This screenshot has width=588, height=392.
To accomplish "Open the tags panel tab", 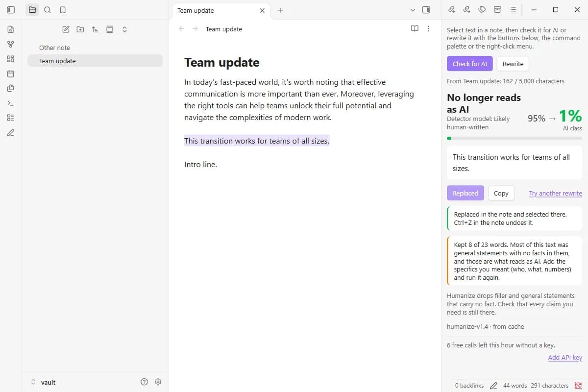I will click(482, 10).
